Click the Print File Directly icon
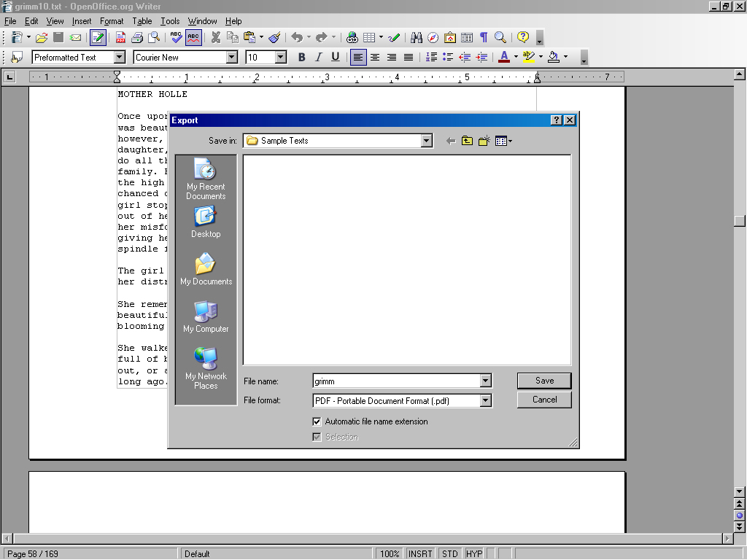 point(137,37)
